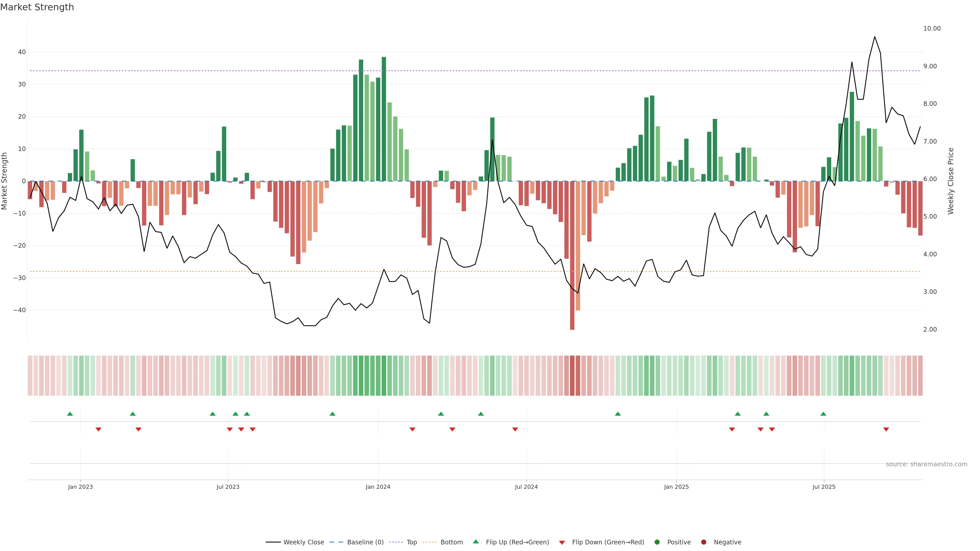Click the tallest green bar above 38
This screenshot has width=980, height=551.
pos(384,114)
